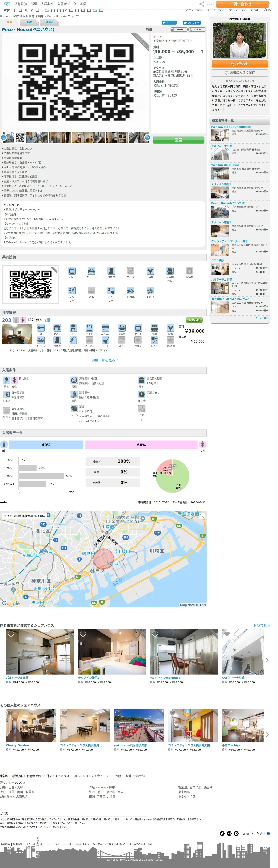Click the shared-facilities テレビ icon
This screenshot has height=868, width=278.
coord(72,271)
